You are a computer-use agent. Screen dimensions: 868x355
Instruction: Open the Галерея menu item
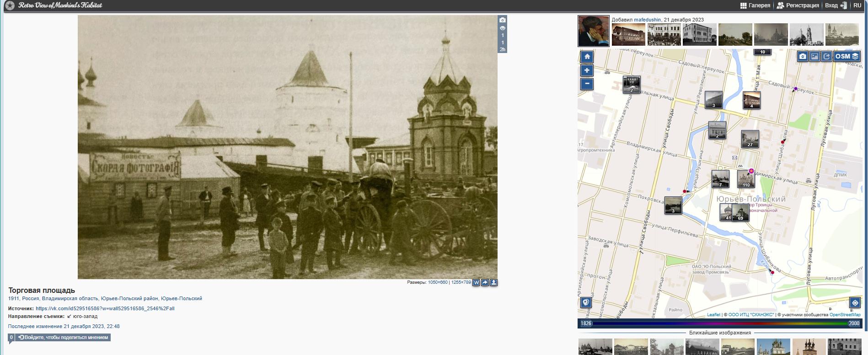755,5
